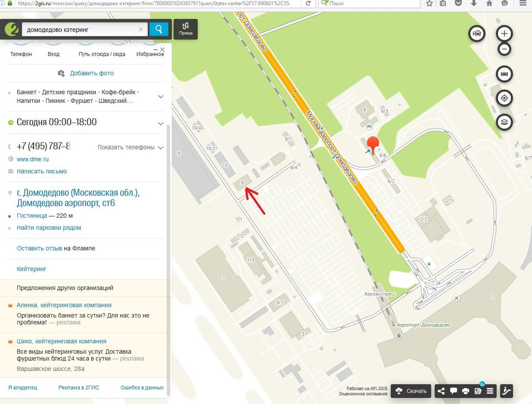Expand the services categories list chevron
This screenshot has height=404, width=532.
coord(160,97)
